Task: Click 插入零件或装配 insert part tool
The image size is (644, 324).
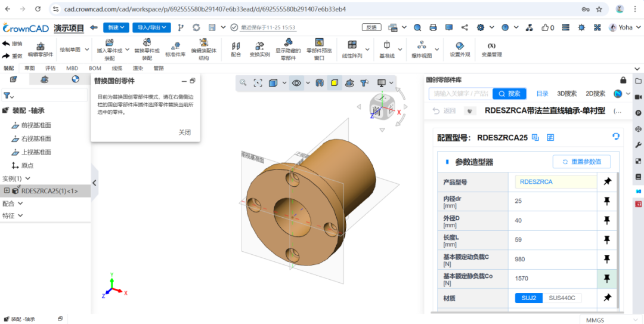Action: coord(109,50)
